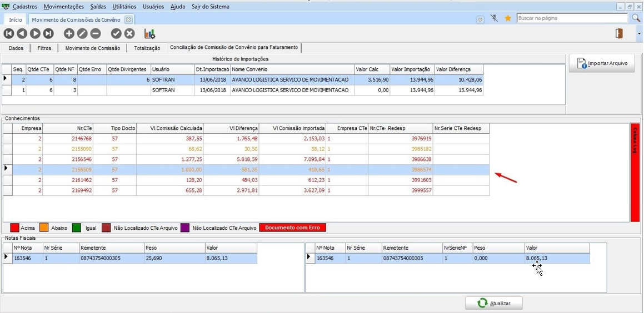Click the Importar Arquivo button

pos(602,63)
